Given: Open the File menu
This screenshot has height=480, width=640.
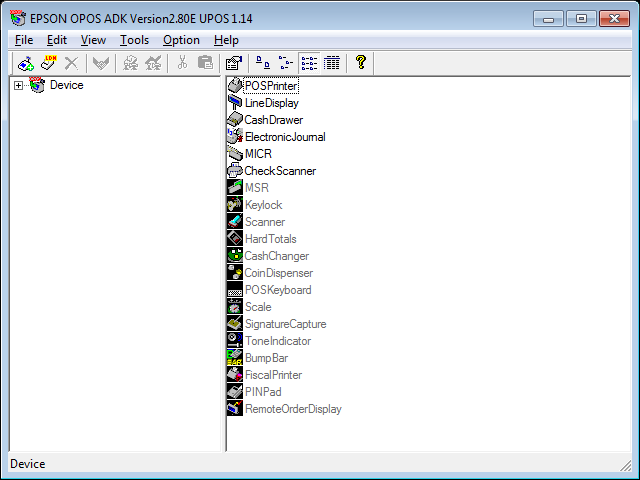Looking at the screenshot, I should (24, 40).
